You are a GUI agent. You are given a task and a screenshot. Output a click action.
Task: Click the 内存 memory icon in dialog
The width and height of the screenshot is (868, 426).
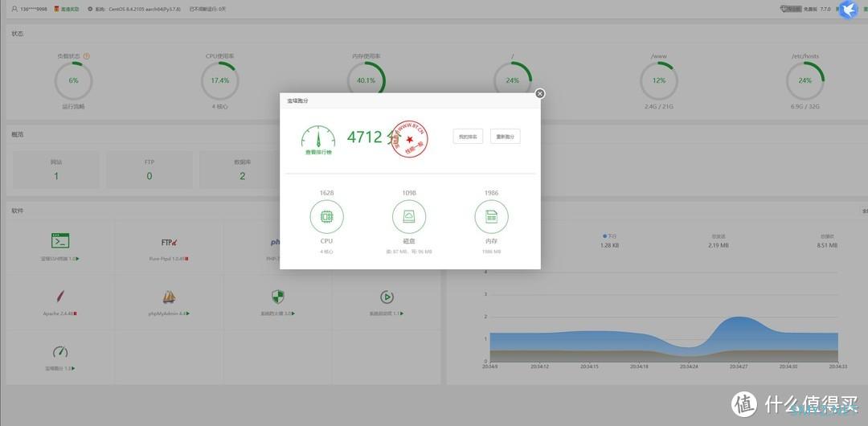491,216
